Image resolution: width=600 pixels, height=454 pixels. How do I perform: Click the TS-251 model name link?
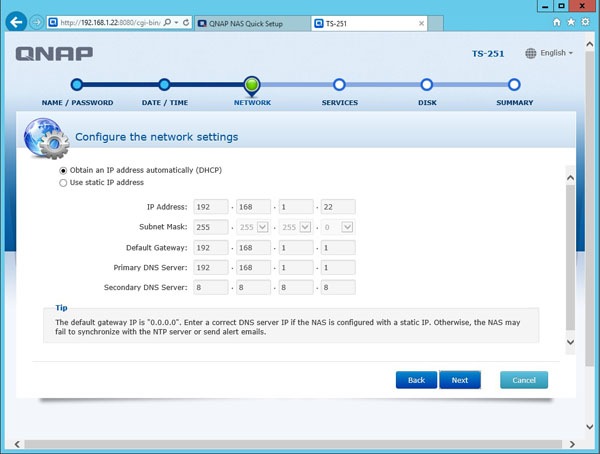(x=488, y=54)
